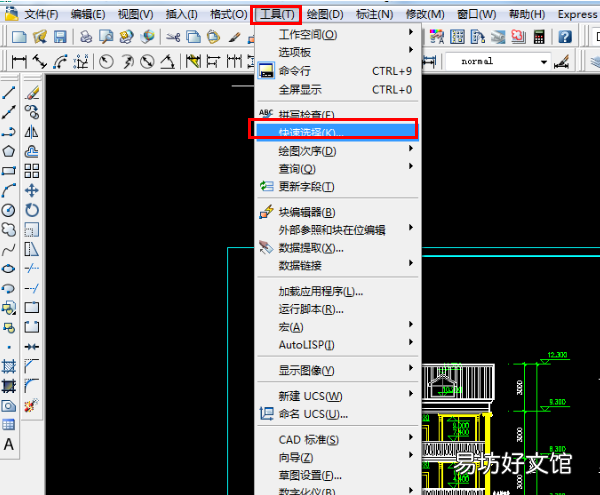
Task: Open the 编辑(E) menu
Action: coord(88,15)
